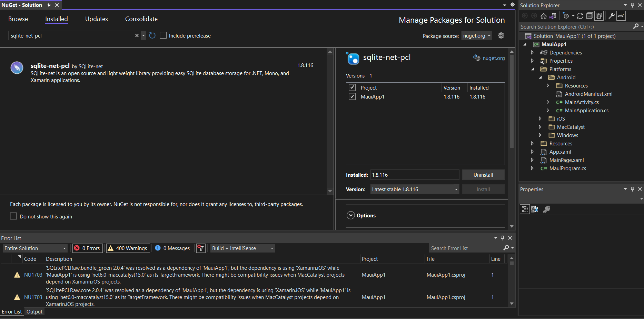Collapse All items in Solution Explorer

pos(589,16)
